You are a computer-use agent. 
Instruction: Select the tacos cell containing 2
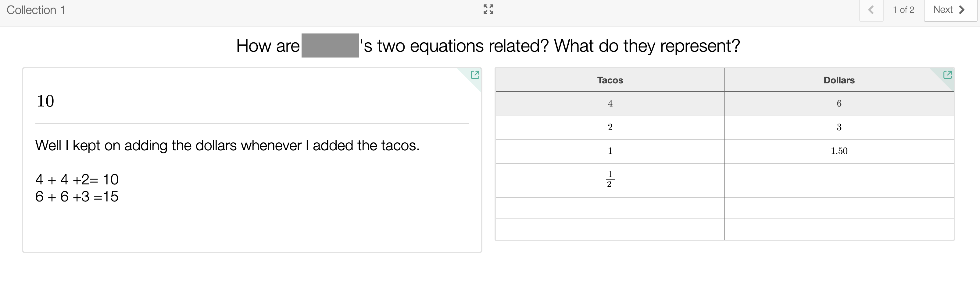pyautogui.click(x=610, y=127)
